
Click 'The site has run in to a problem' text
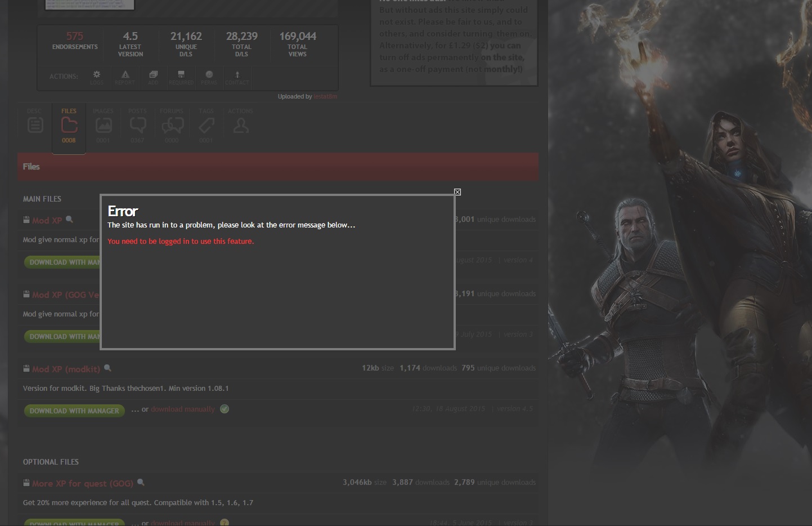point(231,225)
